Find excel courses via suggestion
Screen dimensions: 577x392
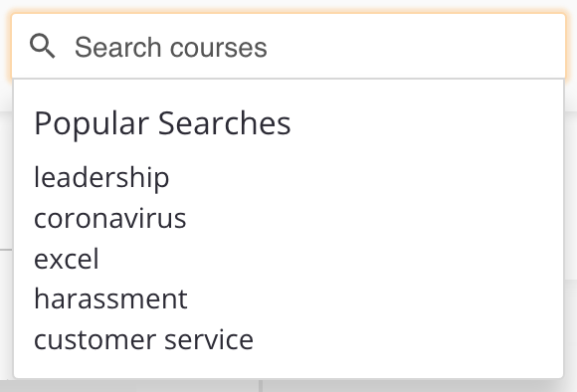pos(67,259)
